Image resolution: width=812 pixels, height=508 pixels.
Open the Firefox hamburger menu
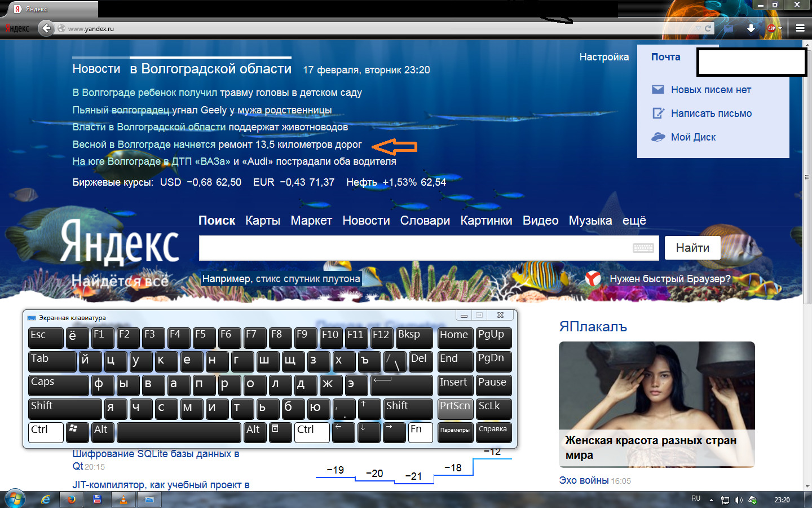(800, 28)
